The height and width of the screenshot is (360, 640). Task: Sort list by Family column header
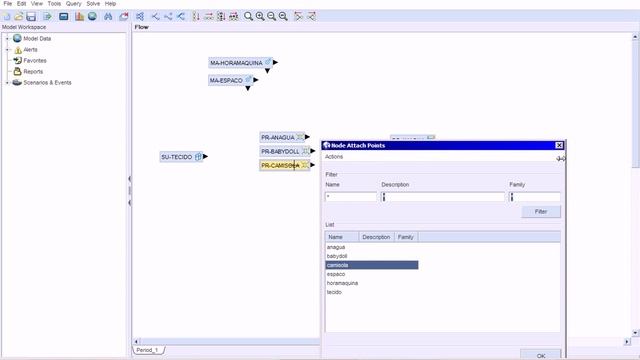tap(406, 237)
